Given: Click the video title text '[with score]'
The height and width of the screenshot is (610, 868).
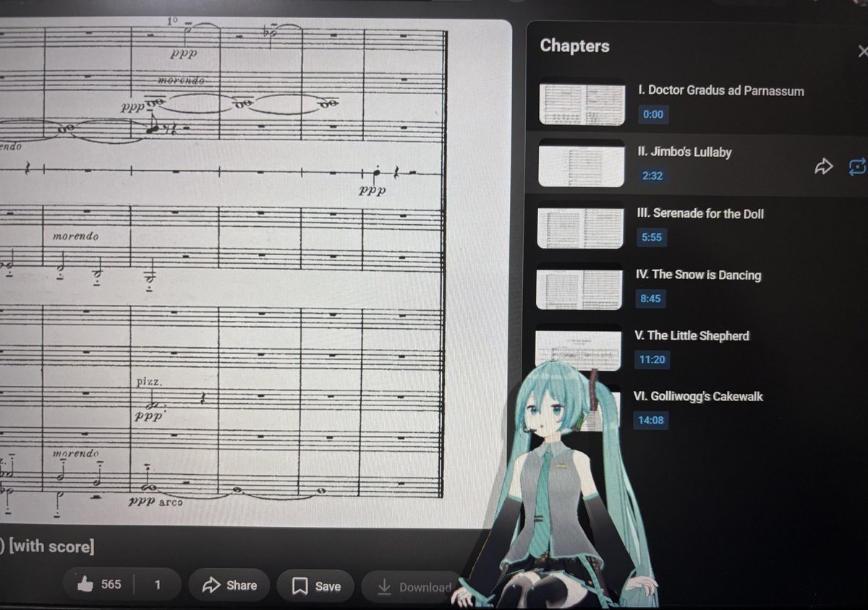Looking at the screenshot, I should (x=51, y=547).
